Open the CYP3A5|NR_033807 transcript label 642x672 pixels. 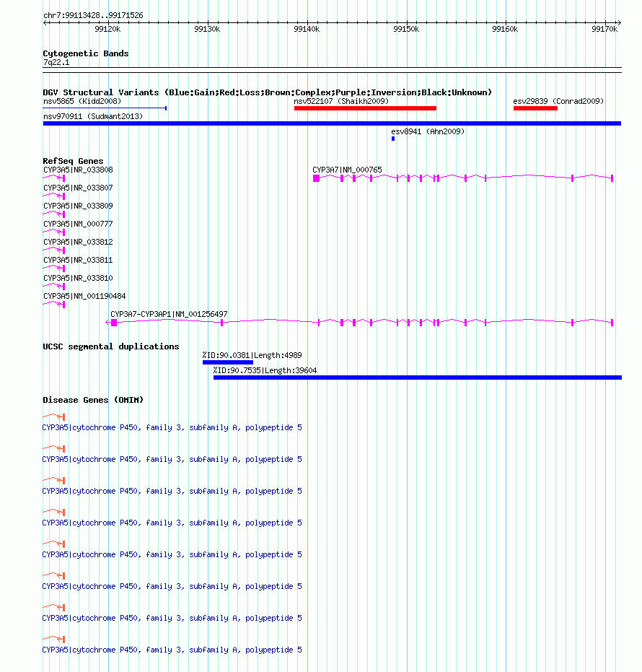[78, 188]
